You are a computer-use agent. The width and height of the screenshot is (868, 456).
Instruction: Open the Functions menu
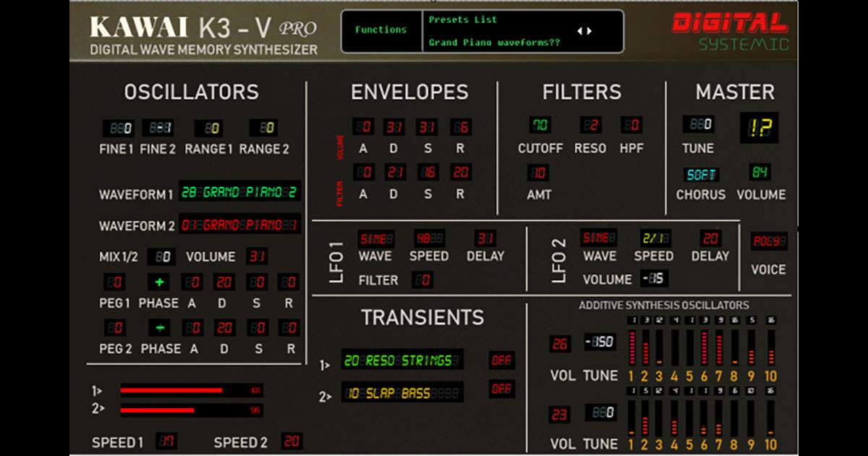(x=380, y=30)
